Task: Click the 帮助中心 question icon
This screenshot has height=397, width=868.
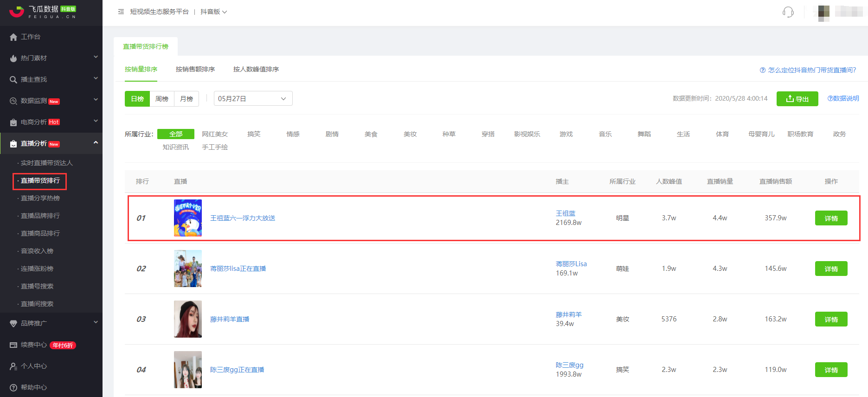Action: pos(13,388)
